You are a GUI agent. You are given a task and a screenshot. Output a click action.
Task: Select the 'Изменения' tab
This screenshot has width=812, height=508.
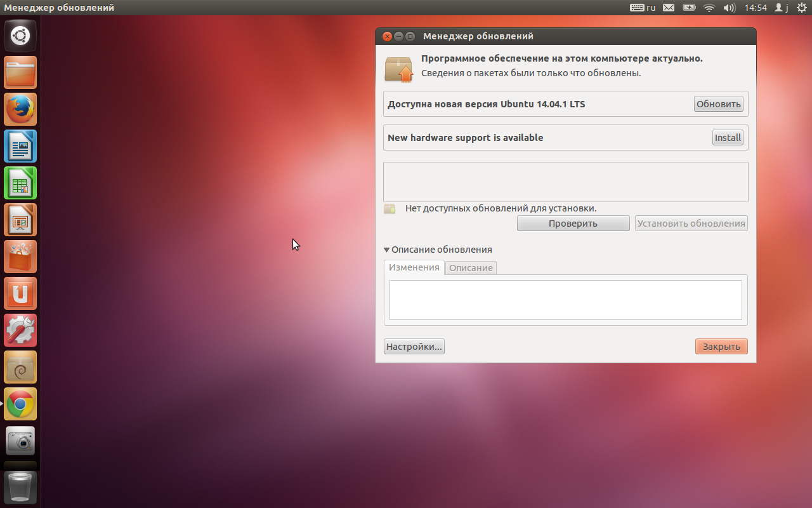[414, 267]
